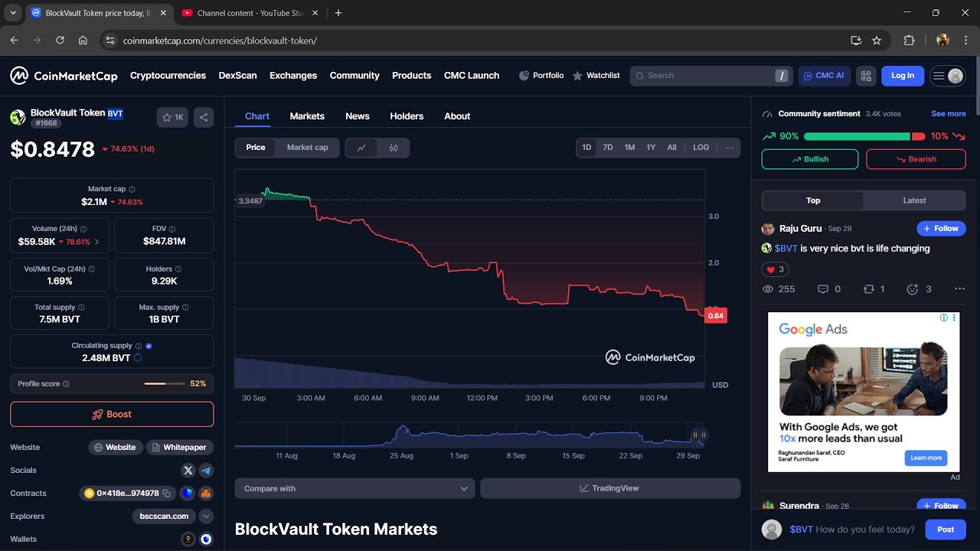Image resolution: width=980 pixels, height=551 pixels.
Task: Click the Boost button
Action: [112, 414]
